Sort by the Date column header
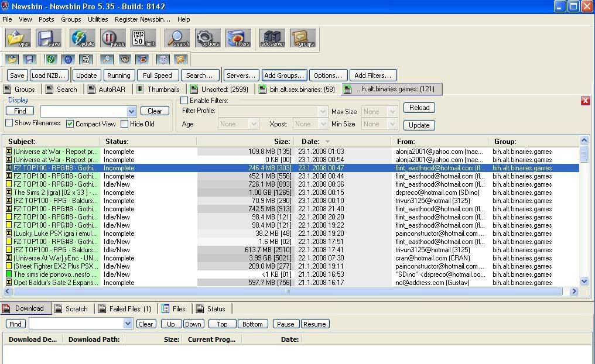This screenshot has width=595, height=364. (343, 142)
